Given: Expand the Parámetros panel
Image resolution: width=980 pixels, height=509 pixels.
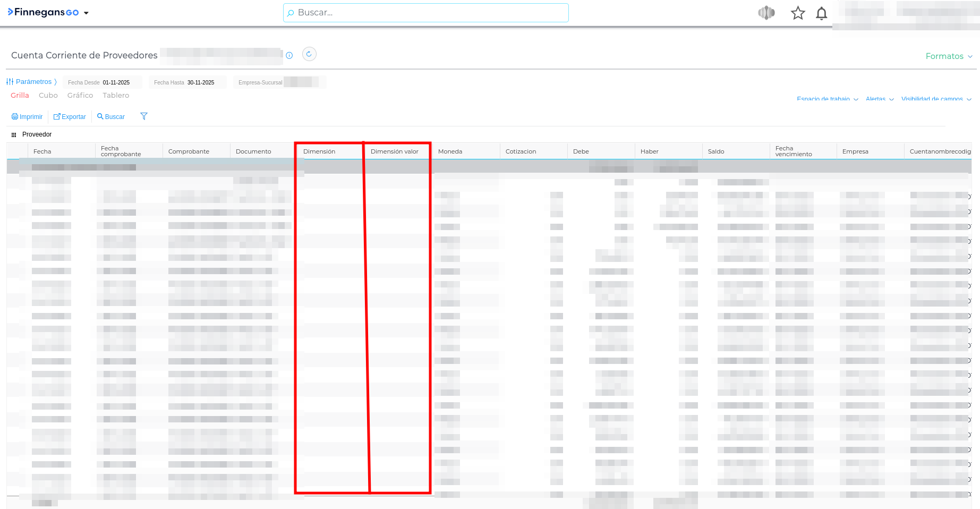Looking at the screenshot, I should pos(32,82).
